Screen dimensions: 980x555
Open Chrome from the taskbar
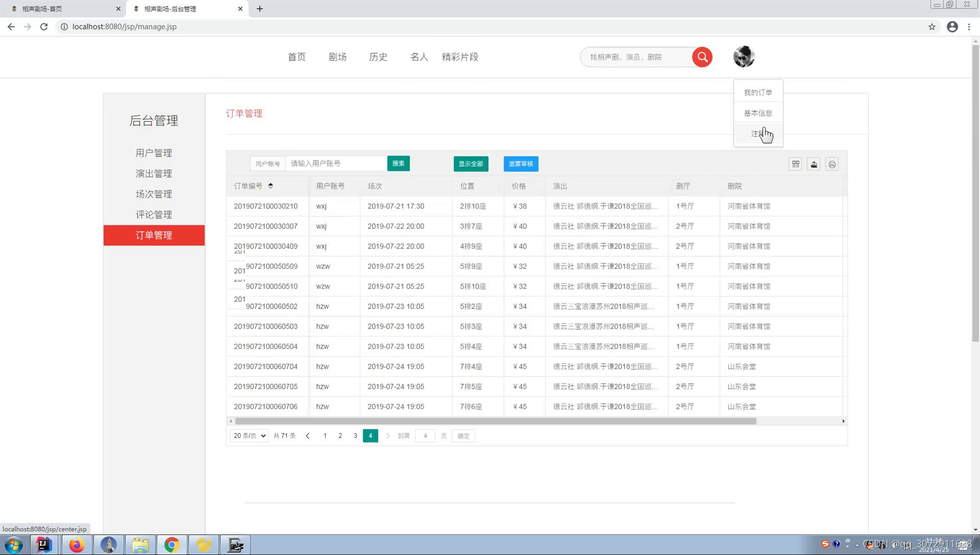point(172,545)
